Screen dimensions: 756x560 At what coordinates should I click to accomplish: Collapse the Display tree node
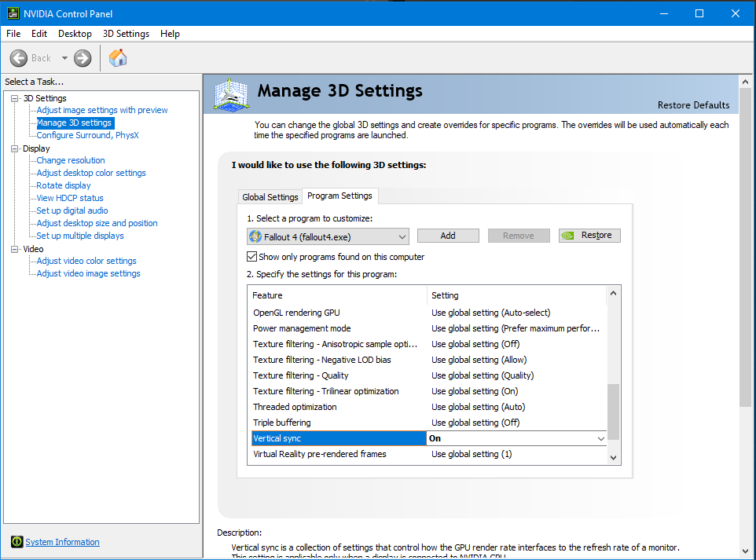pos(15,148)
